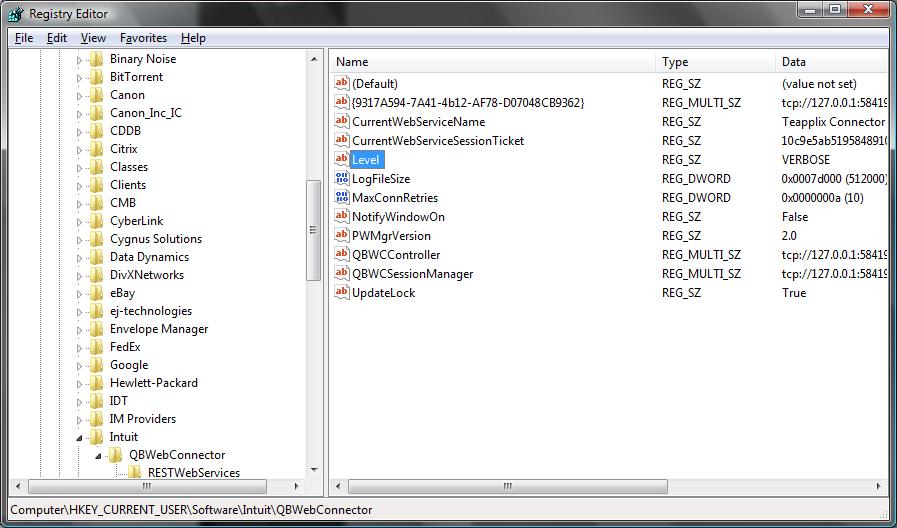Click the tree pane vertical scrollbar thumb
Viewport: 897px width, 528px height.
pos(313,230)
